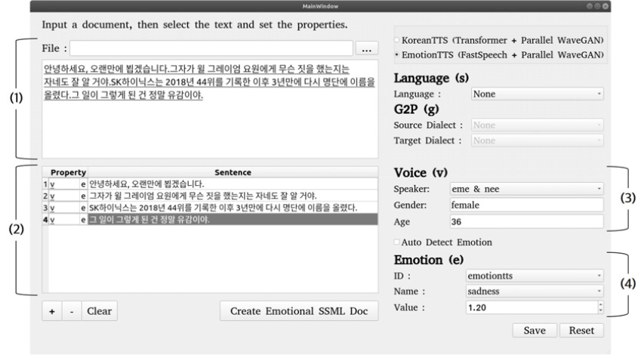This screenshot has width=644, height=355.
Task: Open the Speaker dropdown showing eme & nee
Action: tap(526, 189)
